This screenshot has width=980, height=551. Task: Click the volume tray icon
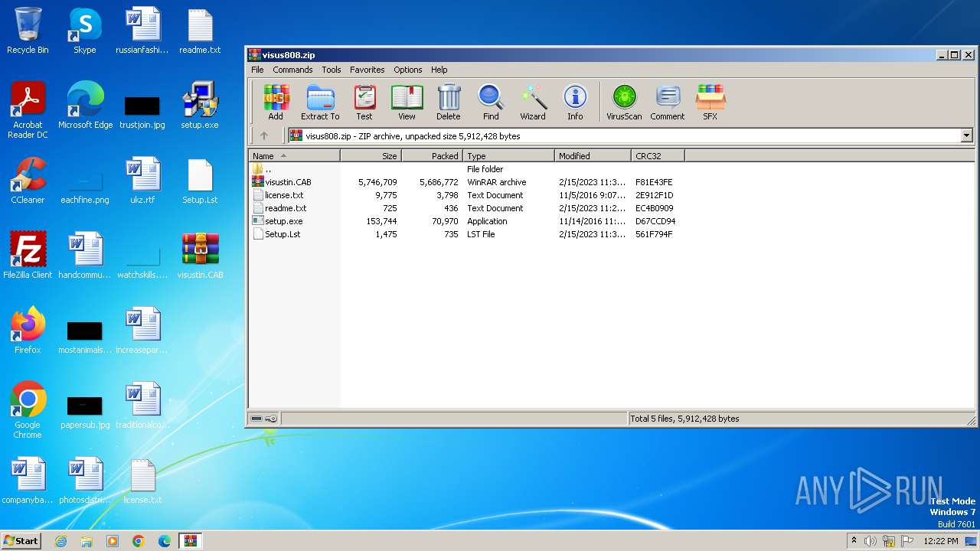pyautogui.click(x=871, y=541)
